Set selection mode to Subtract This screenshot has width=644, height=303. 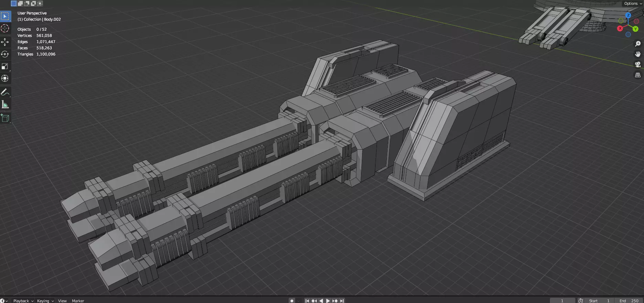tap(27, 3)
